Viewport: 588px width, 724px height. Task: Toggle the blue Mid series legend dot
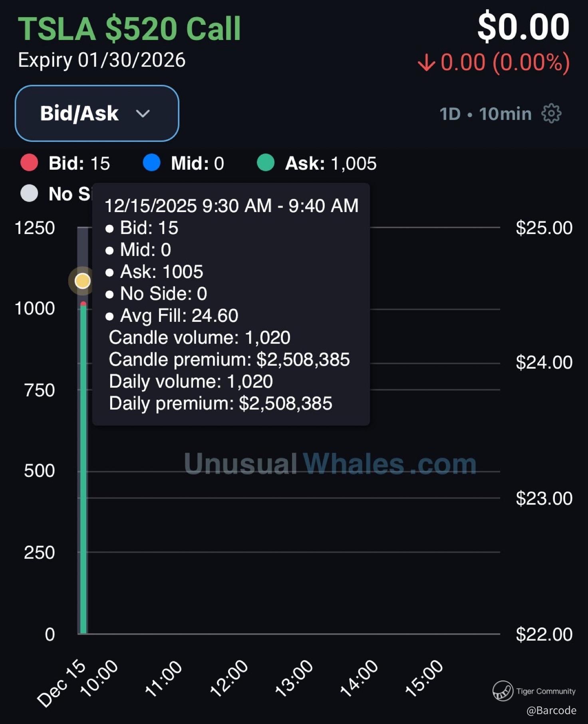pyautogui.click(x=151, y=163)
